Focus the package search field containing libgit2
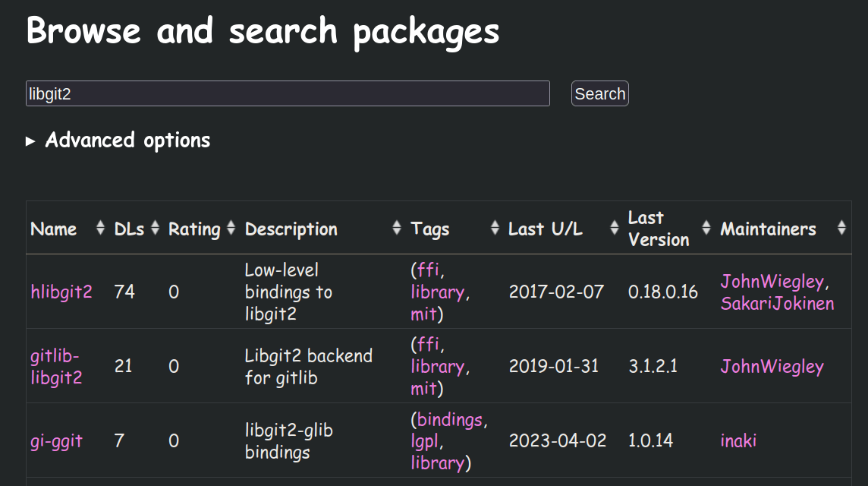The height and width of the screenshot is (486, 868). [x=288, y=93]
